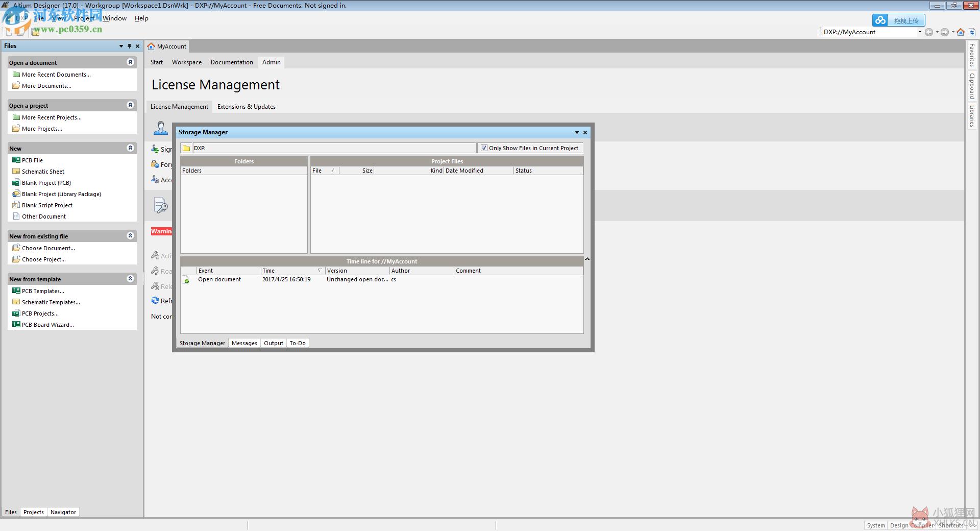Switch to the Documentation tab
Viewport: 980px width, 531px height.
[232, 62]
